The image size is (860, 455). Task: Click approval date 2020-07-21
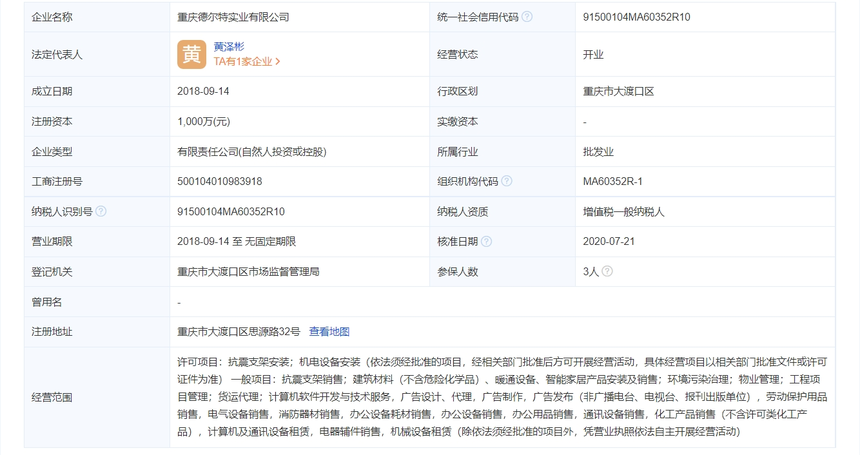(x=609, y=242)
